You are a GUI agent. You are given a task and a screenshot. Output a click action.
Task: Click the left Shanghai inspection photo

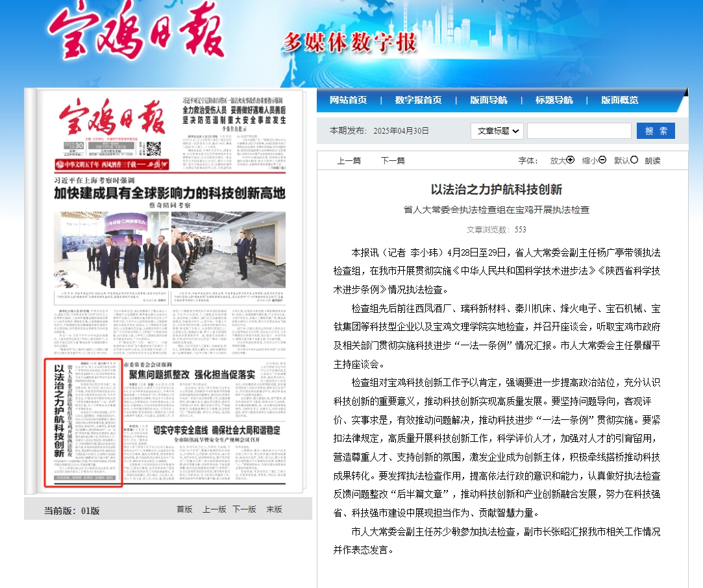(x=111, y=250)
